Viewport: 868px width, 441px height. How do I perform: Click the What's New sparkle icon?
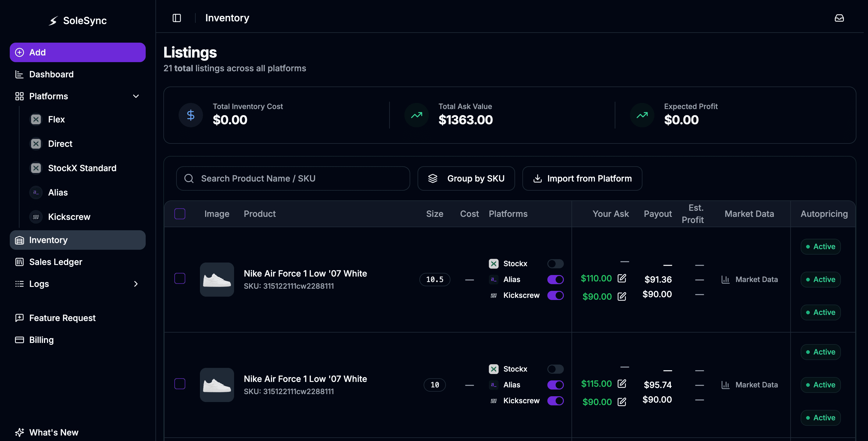click(x=20, y=432)
